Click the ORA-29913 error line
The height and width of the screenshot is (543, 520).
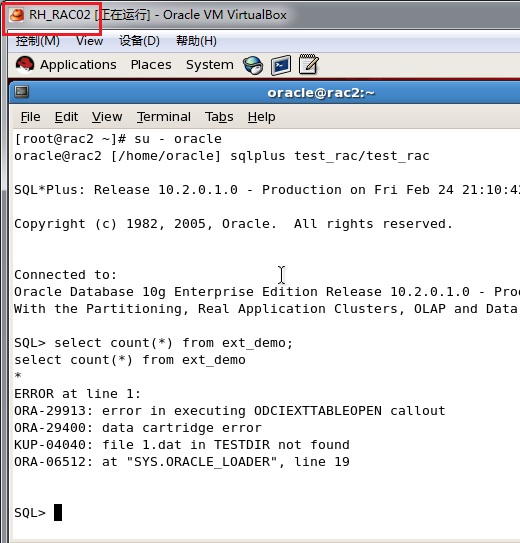pyautogui.click(x=230, y=411)
